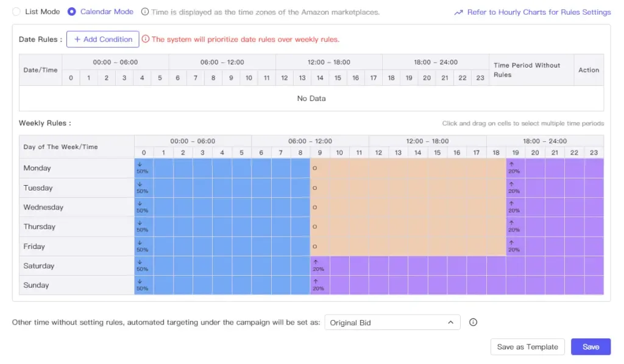Viewport: 624px width, 364px height.
Task: Click the hour 23 column in Weekly Rules
Action: coord(594,153)
